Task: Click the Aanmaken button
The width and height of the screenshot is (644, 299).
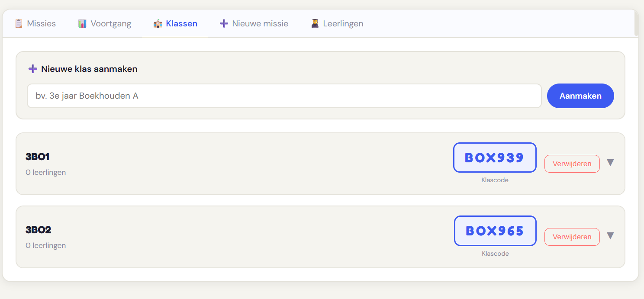Action: pos(580,96)
